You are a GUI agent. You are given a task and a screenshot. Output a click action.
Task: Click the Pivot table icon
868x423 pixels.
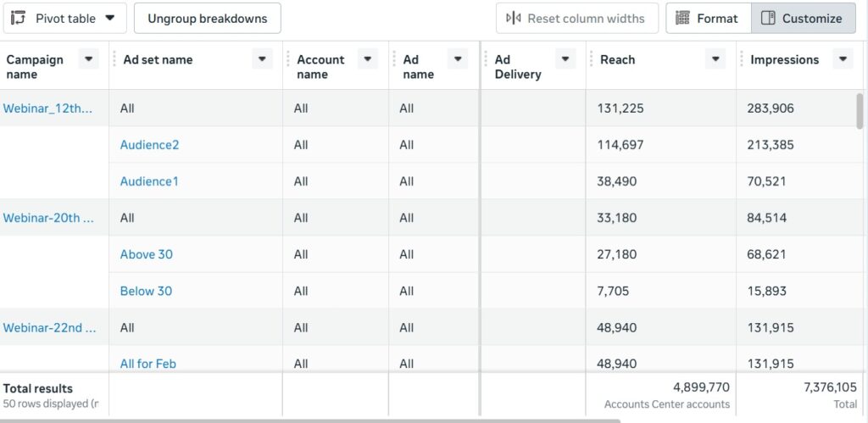point(19,18)
